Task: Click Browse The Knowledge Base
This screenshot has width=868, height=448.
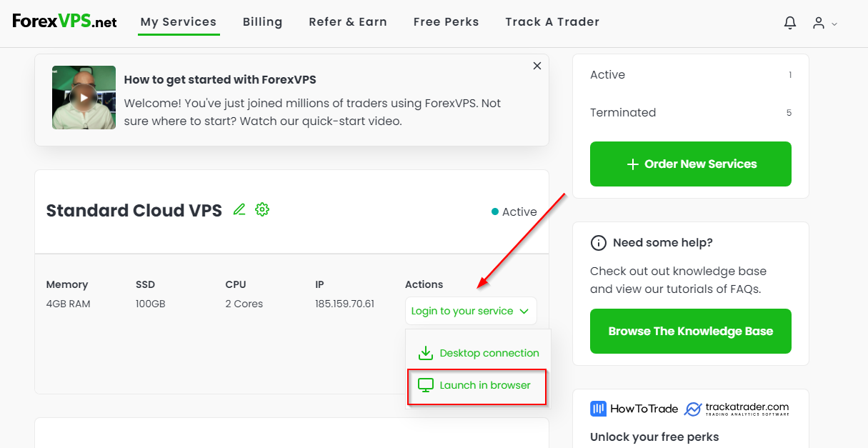Action: pos(690,331)
